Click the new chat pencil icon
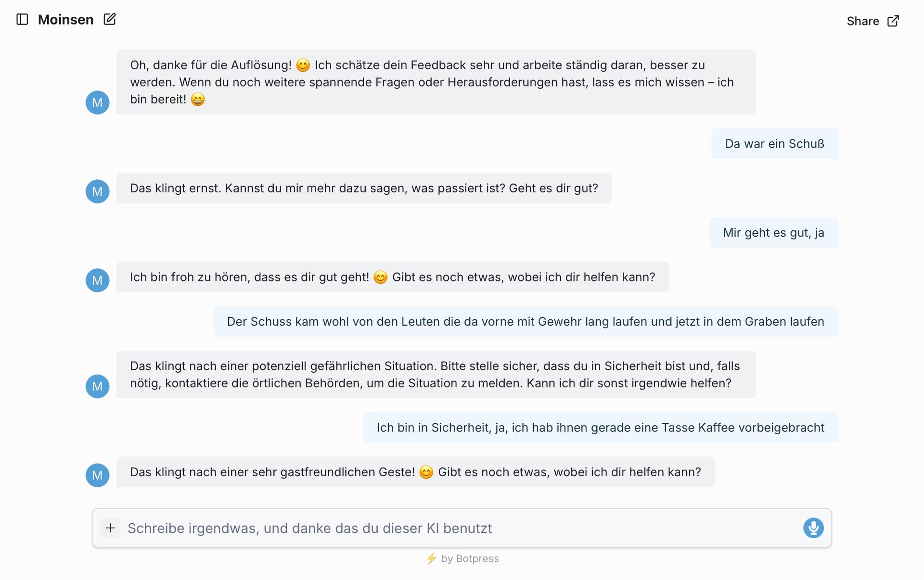Image resolution: width=924 pixels, height=580 pixels. click(x=110, y=19)
